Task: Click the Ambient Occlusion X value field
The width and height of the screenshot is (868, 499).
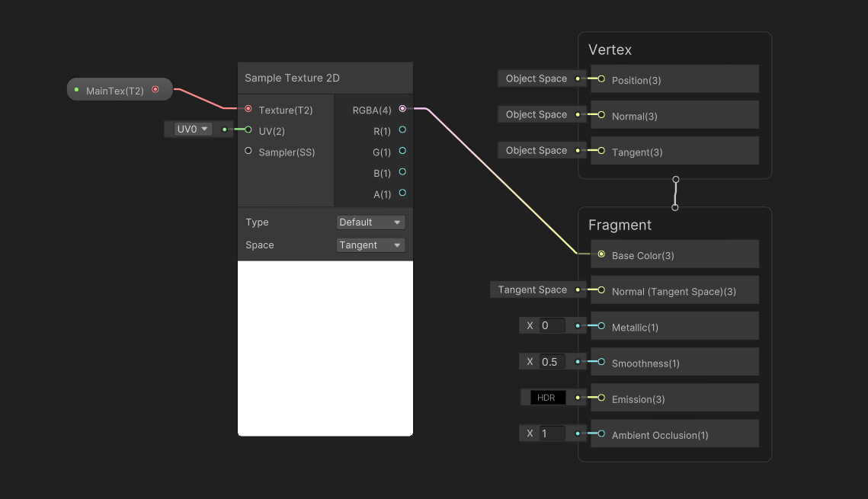Action: point(552,433)
